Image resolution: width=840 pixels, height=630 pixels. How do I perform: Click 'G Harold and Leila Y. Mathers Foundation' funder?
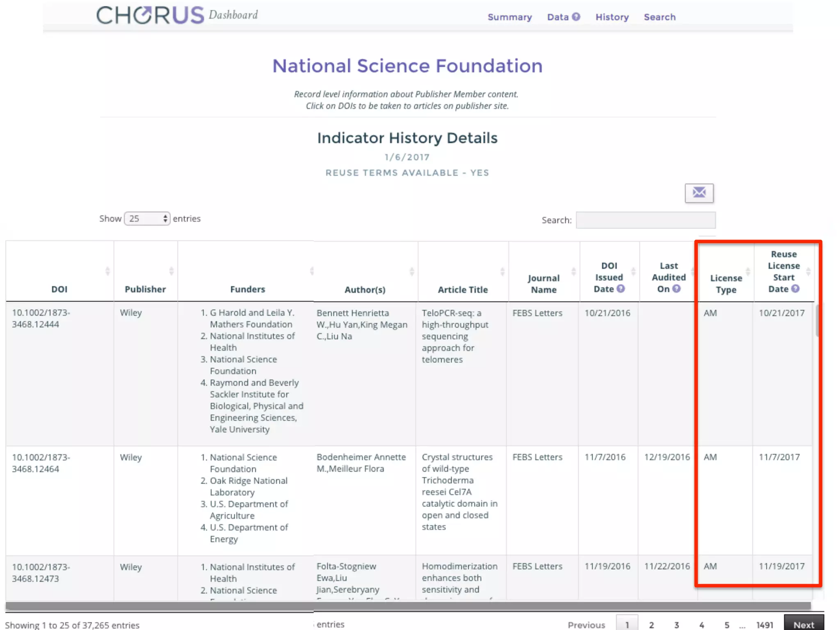coord(252,318)
